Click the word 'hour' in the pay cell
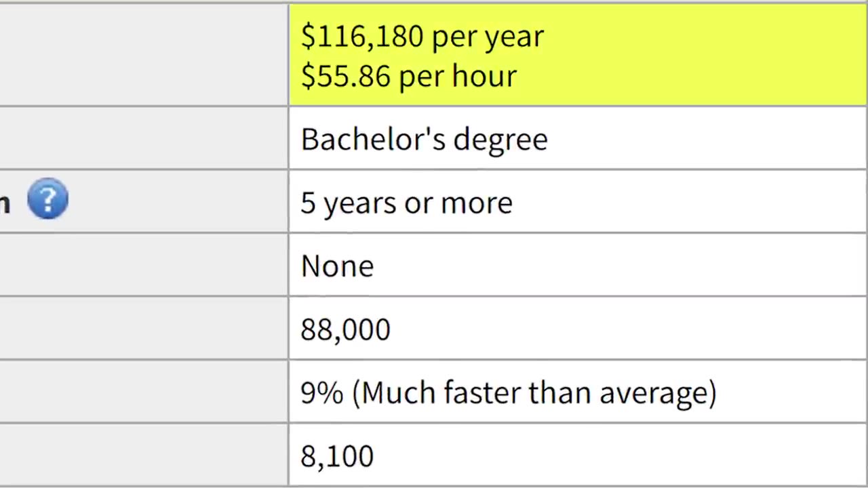868x488 pixels. pyautogui.click(x=484, y=75)
